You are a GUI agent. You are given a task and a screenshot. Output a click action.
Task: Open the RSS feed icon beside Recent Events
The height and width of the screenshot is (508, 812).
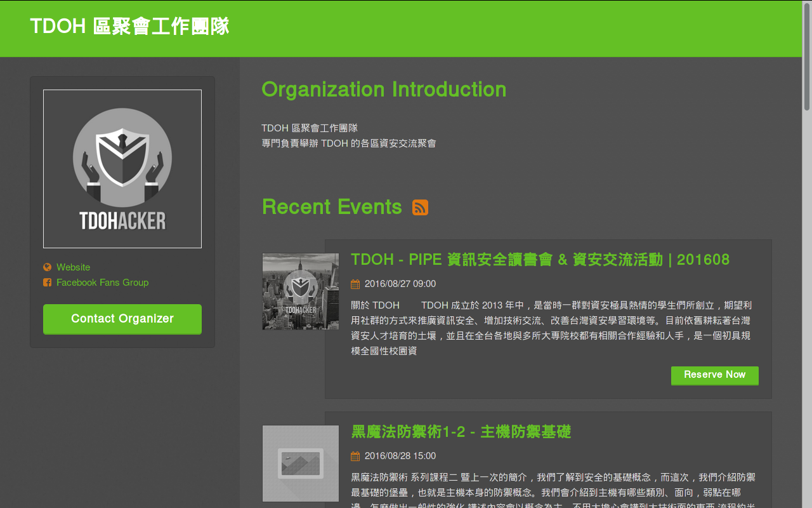pyautogui.click(x=420, y=208)
